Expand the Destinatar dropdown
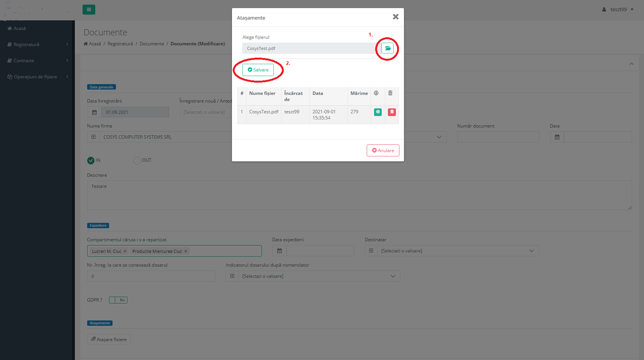Screen dimensions: 644x360 (x=531, y=251)
